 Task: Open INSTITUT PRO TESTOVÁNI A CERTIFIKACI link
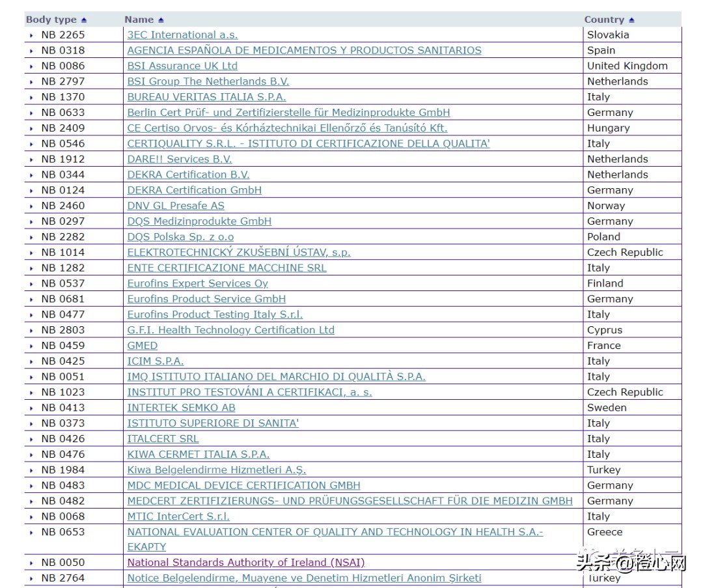point(250,393)
